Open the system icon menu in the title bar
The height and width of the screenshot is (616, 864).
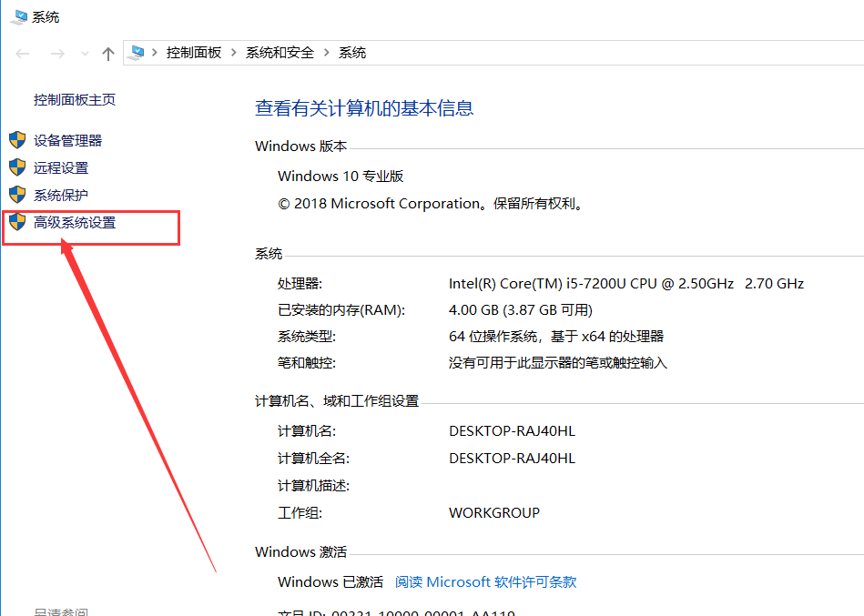tap(18, 16)
